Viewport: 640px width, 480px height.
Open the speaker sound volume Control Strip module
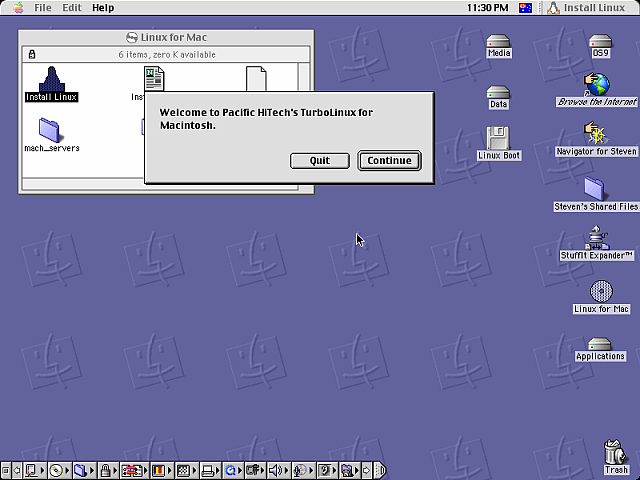(279, 471)
